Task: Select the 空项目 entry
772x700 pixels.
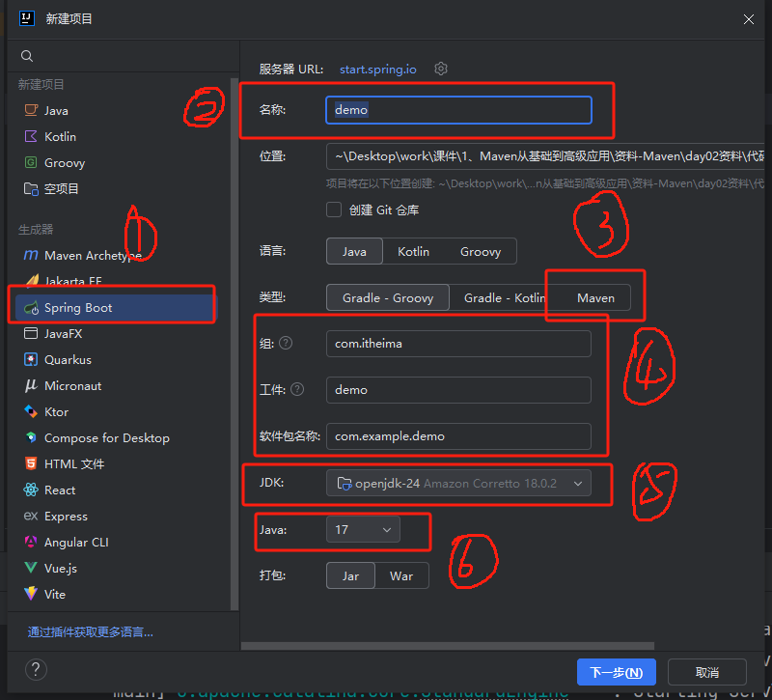Action: [116, 188]
